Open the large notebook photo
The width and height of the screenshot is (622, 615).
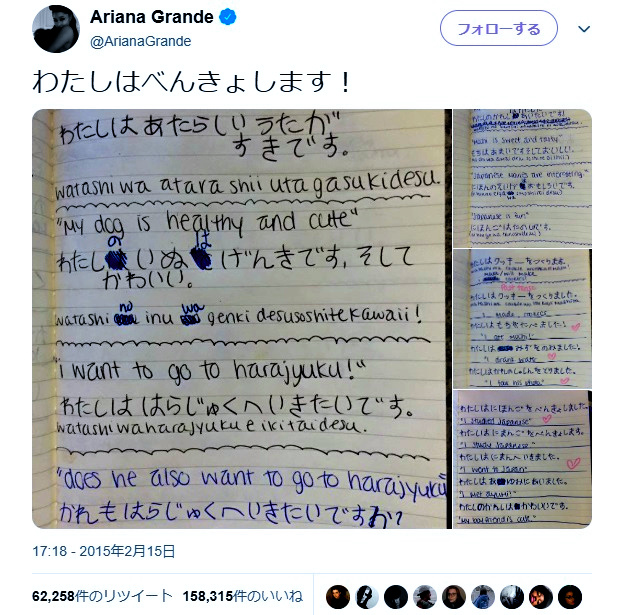click(242, 319)
